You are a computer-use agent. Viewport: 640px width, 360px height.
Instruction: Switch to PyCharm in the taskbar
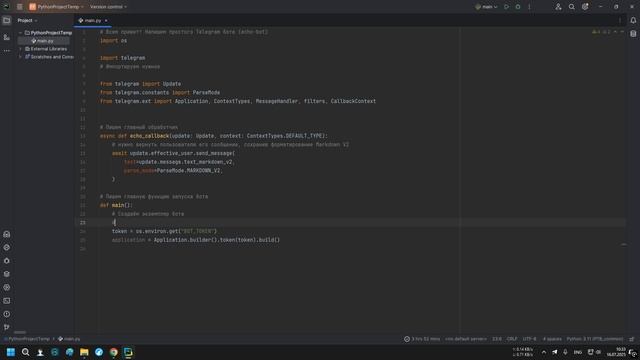pos(128,352)
